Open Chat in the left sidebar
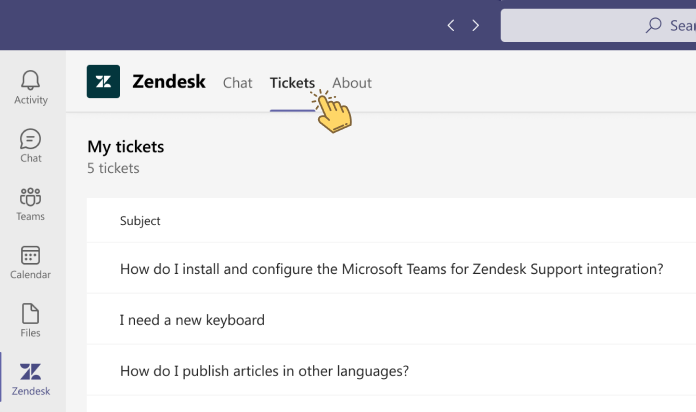Viewport: 696px width, 412px height. 31,146
